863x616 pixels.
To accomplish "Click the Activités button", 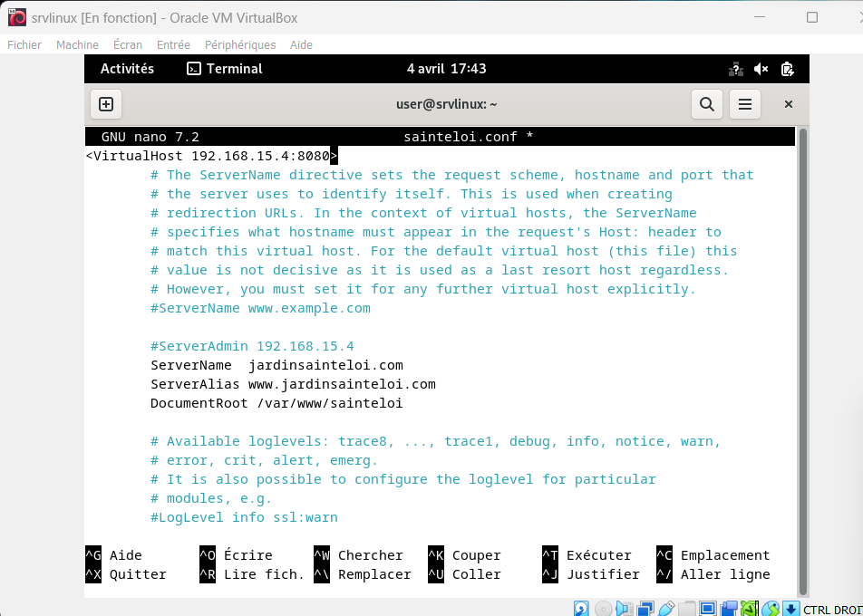I will coord(127,69).
